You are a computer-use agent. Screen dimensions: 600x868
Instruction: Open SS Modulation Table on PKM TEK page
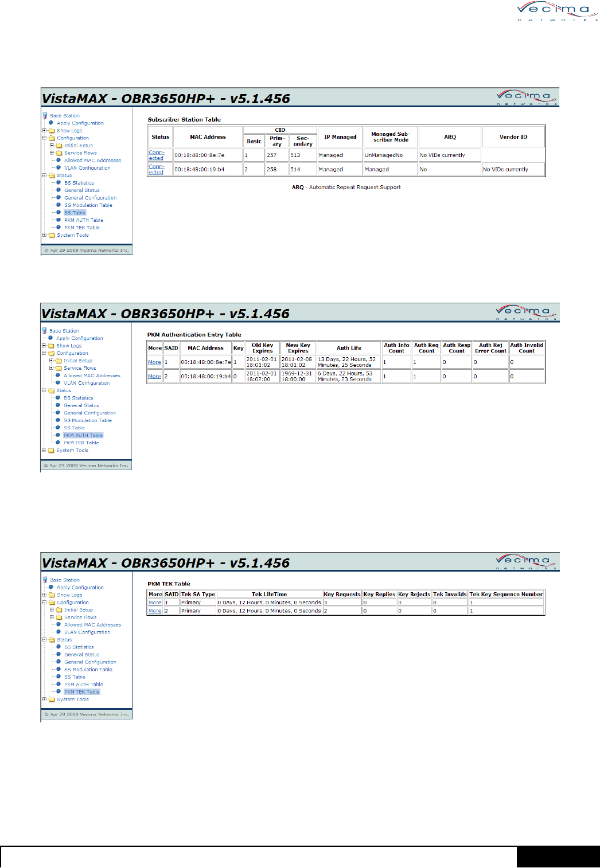click(x=88, y=670)
